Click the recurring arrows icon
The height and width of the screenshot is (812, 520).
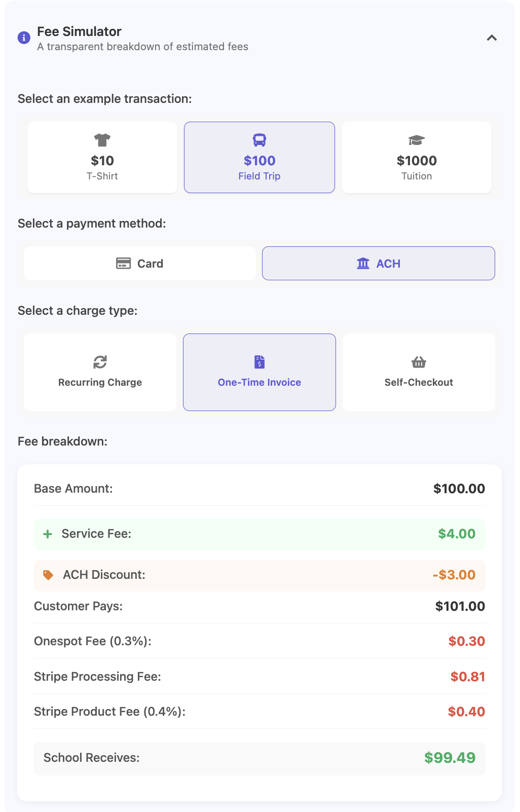coord(100,362)
